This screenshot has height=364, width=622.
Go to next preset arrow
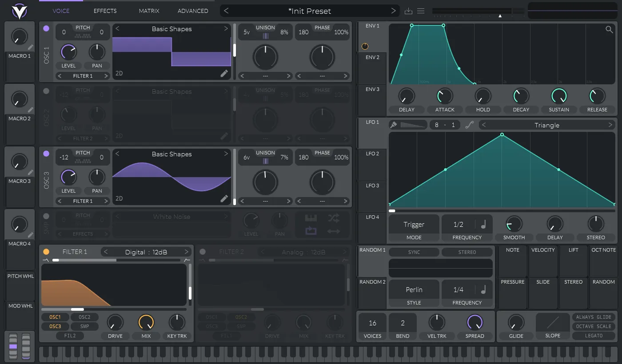tap(393, 11)
